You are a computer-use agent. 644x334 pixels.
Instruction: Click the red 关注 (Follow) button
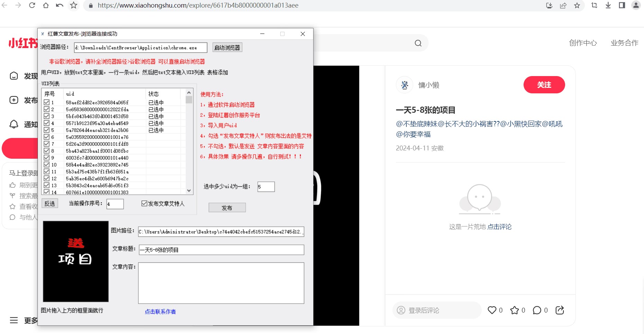[x=544, y=85]
